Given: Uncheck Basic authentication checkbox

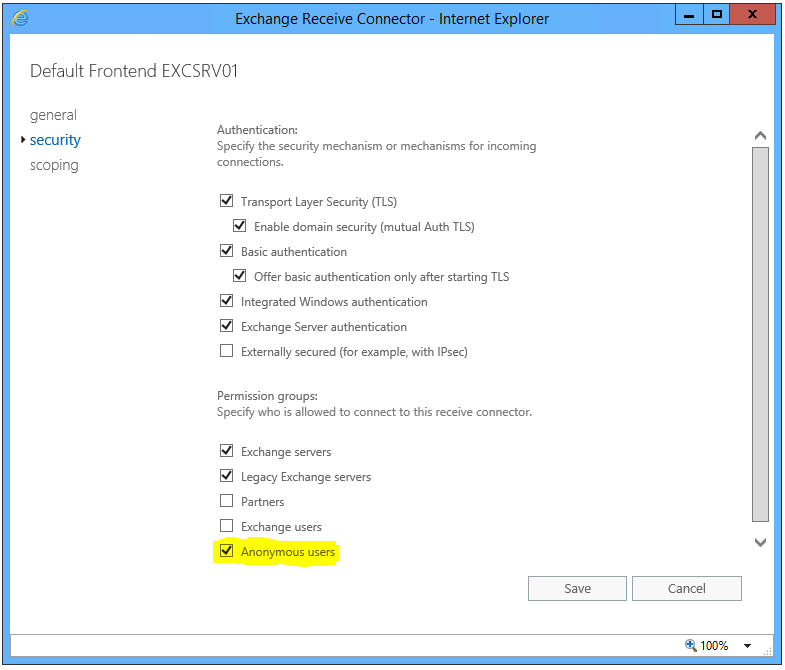Looking at the screenshot, I should click(x=226, y=250).
